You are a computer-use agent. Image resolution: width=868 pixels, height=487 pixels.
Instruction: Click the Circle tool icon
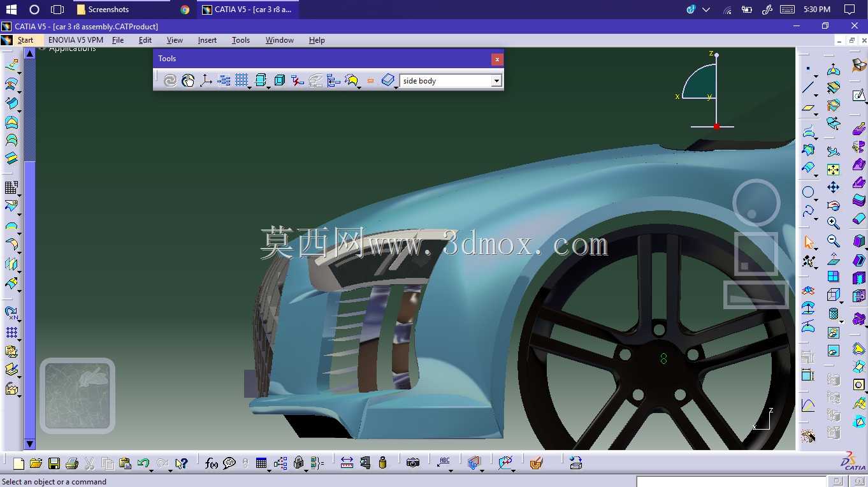tap(808, 192)
